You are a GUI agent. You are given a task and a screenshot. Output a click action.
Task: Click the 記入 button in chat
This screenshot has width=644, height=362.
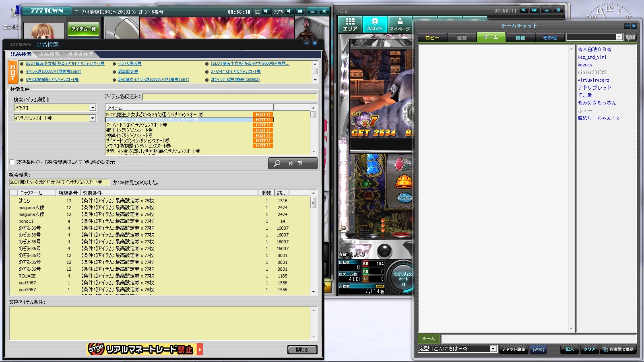pos(570,349)
